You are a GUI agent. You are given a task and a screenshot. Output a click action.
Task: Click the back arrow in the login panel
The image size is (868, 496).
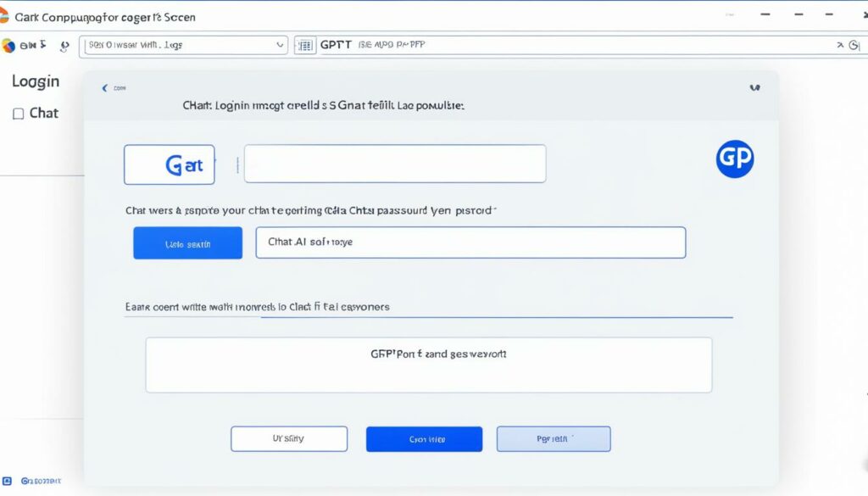(x=105, y=87)
